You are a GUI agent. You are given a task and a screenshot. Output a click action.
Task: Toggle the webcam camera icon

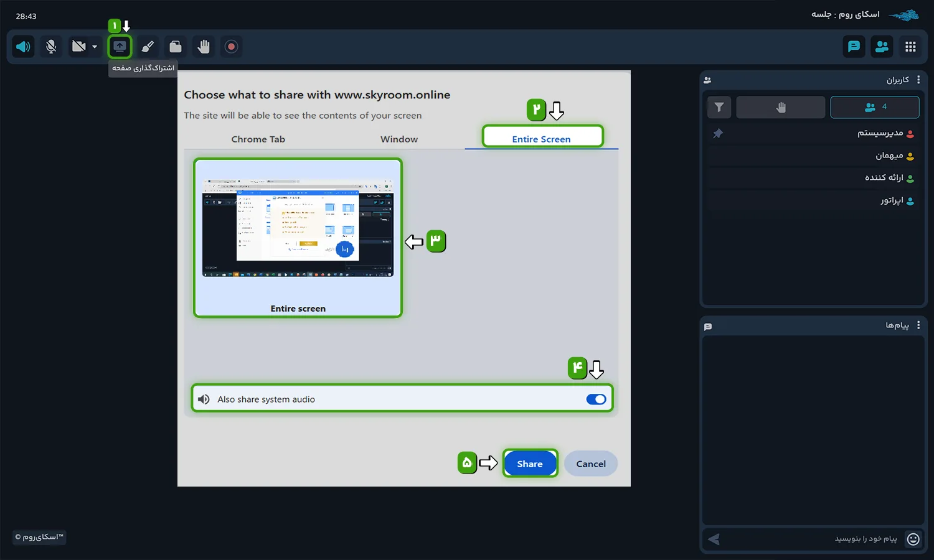click(78, 47)
